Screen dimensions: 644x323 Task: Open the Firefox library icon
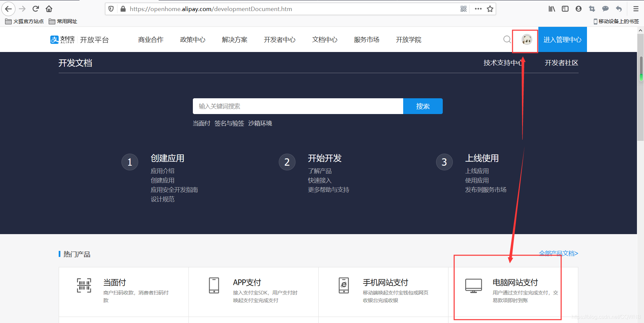(x=552, y=9)
